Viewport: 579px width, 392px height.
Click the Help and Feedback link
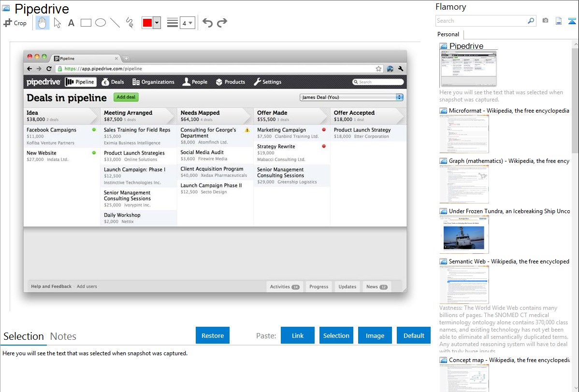pyautogui.click(x=51, y=286)
